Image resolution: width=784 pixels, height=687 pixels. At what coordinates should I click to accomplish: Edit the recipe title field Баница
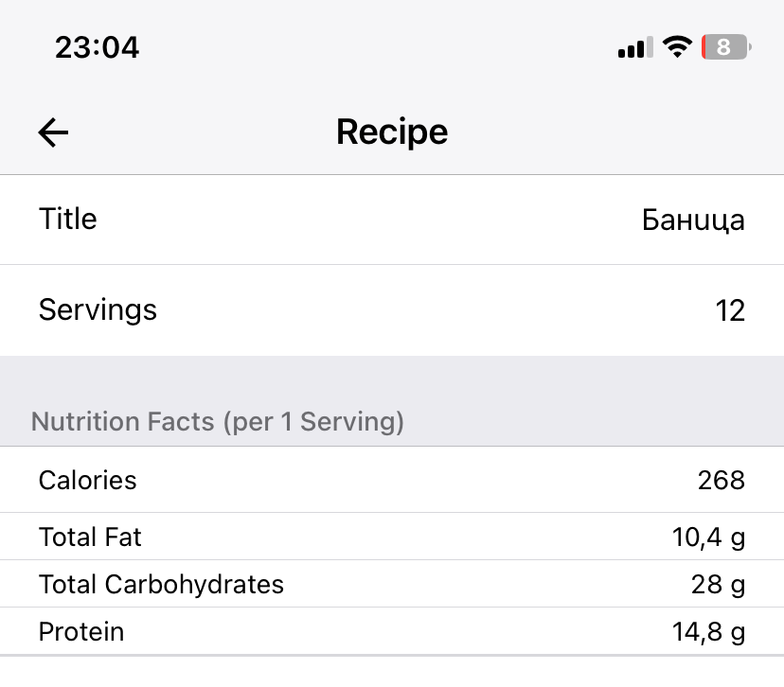[x=693, y=220]
